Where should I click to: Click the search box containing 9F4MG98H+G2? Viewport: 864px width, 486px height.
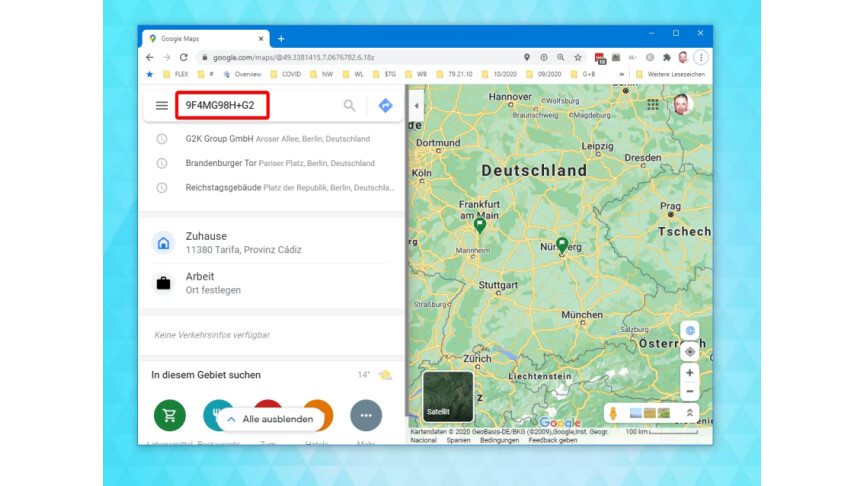(x=222, y=105)
